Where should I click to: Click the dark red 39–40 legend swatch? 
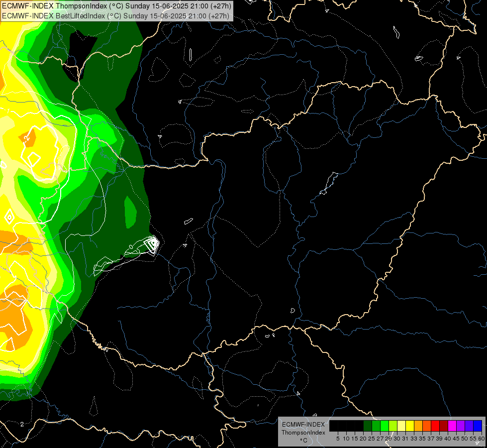(x=444, y=426)
